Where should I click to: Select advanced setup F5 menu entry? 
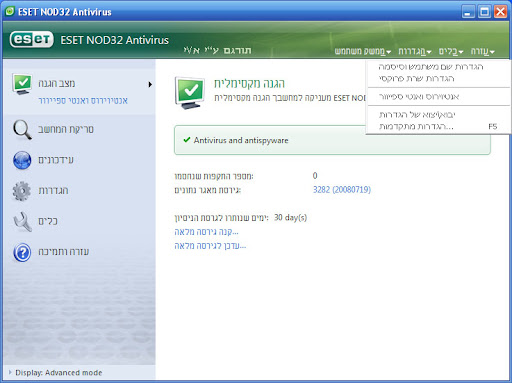pos(439,126)
